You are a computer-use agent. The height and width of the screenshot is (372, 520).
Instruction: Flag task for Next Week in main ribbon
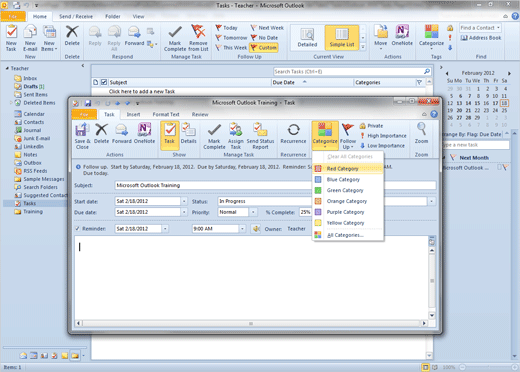pyautogui.click(x=267, y=28)
